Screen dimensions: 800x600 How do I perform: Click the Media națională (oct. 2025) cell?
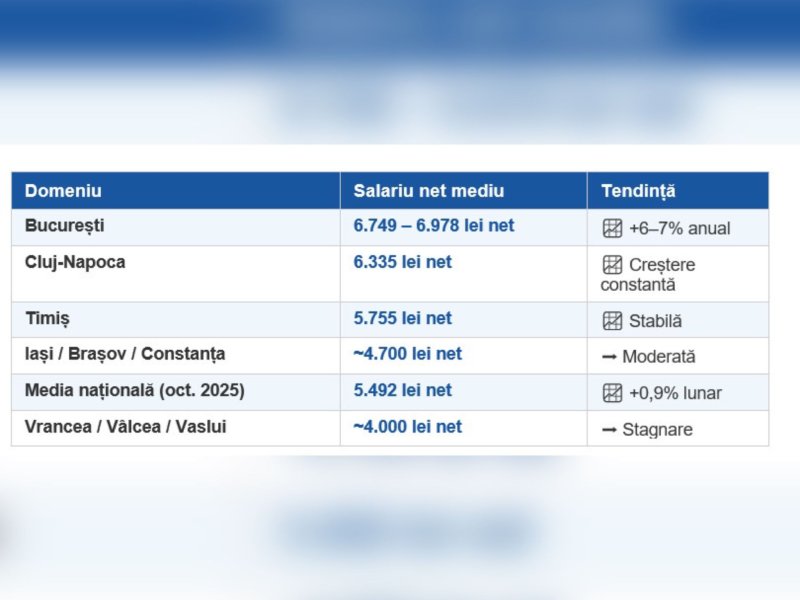point(134,390)
